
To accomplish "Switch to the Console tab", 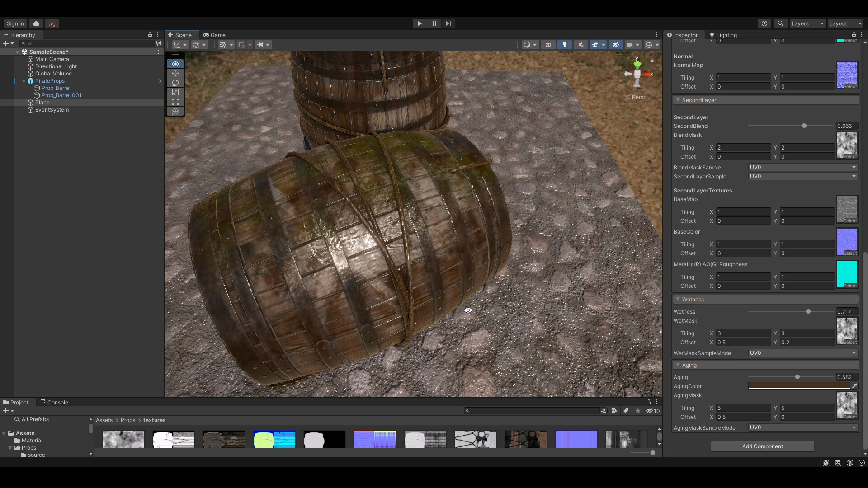I will click(x=54, y=402).
